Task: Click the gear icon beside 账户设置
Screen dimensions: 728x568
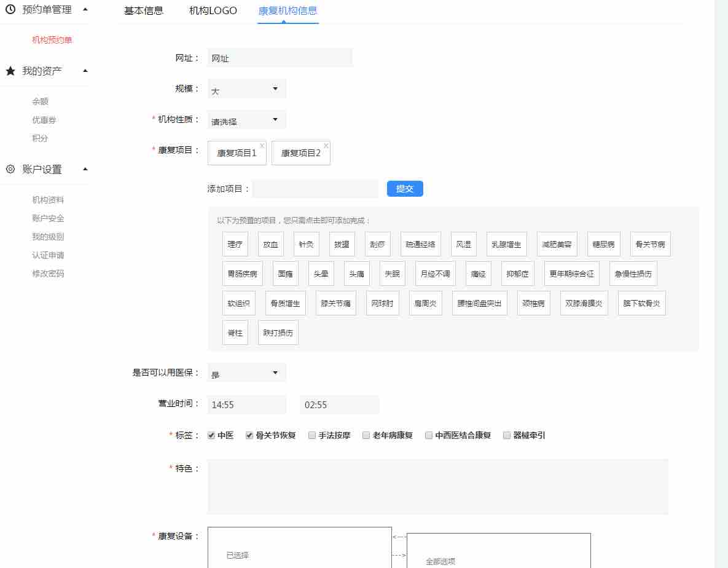Action: pyautogui.click(x=10, y=169)
